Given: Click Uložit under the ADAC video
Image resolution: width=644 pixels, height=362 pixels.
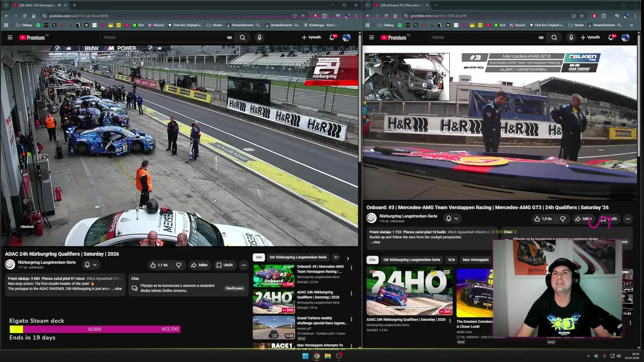Looking at the screenshot, I should tap(224, 265).
